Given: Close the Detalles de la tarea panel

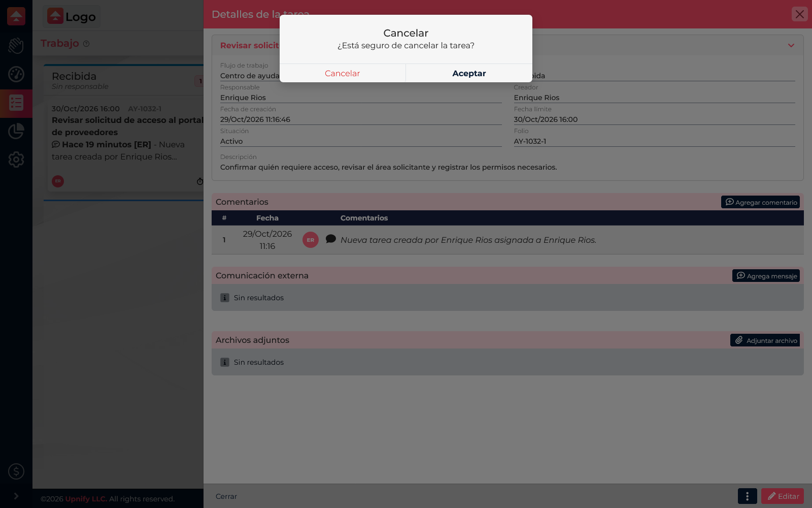Looking at the screenshot, I should (800, 14).
